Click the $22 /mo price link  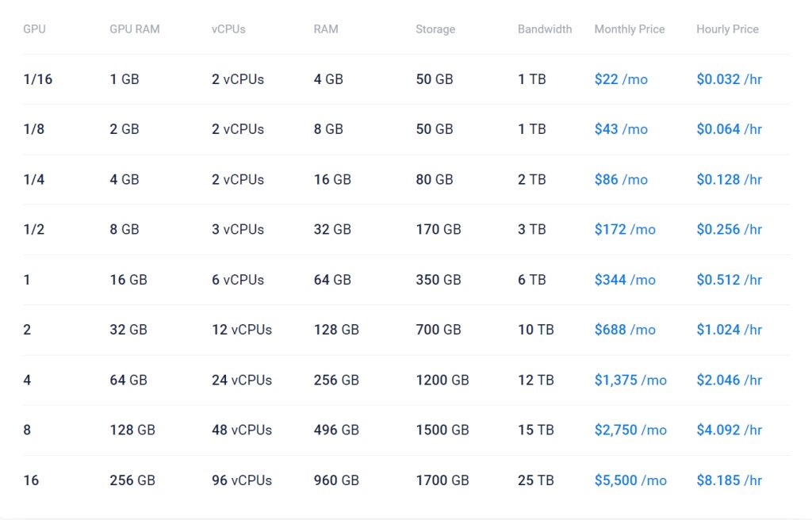click(x=621, y=79)
